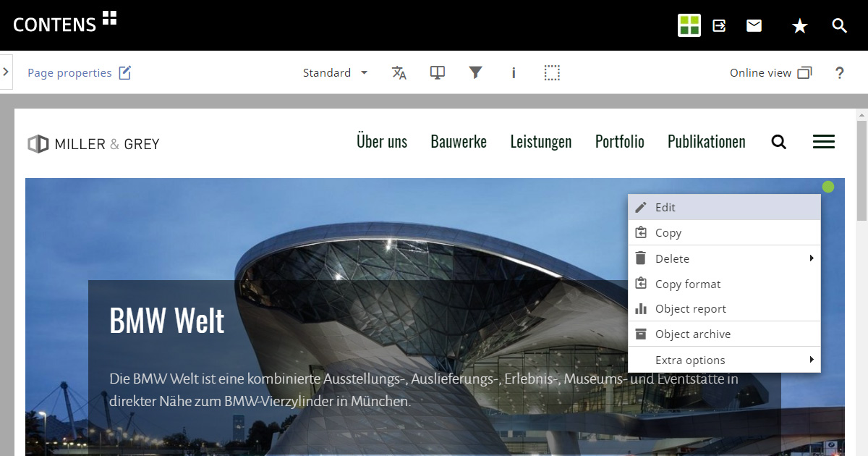Click the CONTENS logo
This screenshot has height=456, width=868.
click(64, 23)
